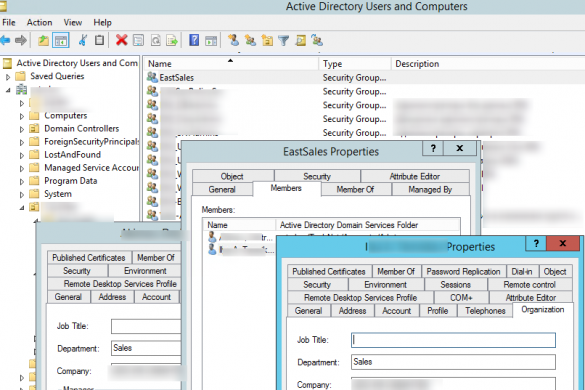Click the Back arrow in toolbar
This screenshot has width=585, height=390.
(x=5, y=40)
